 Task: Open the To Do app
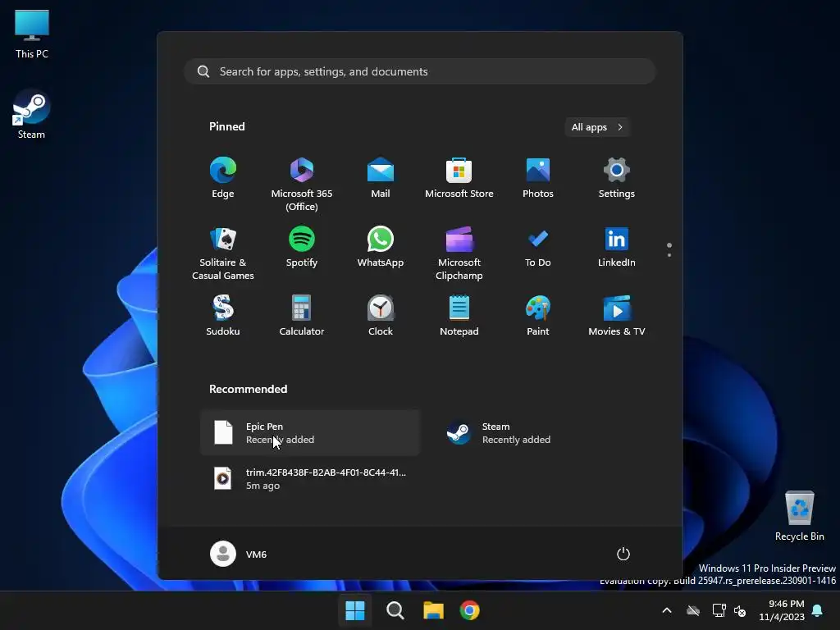pos(538,247)
